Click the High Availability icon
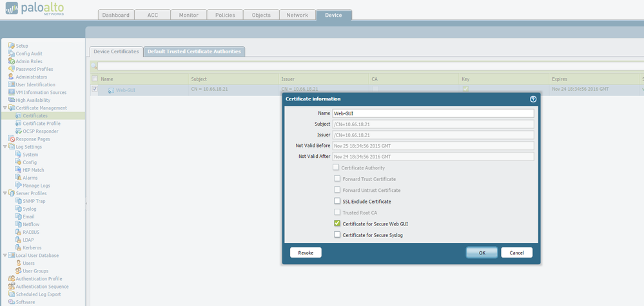 point(11,100)
